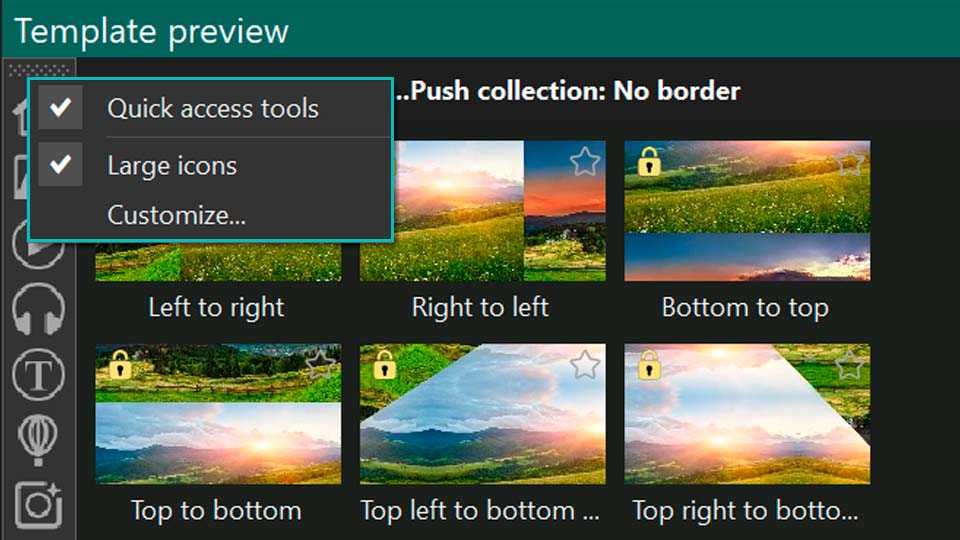
Task: Favorite the Top to bottom template star
Action: click(x=321, y=365)
